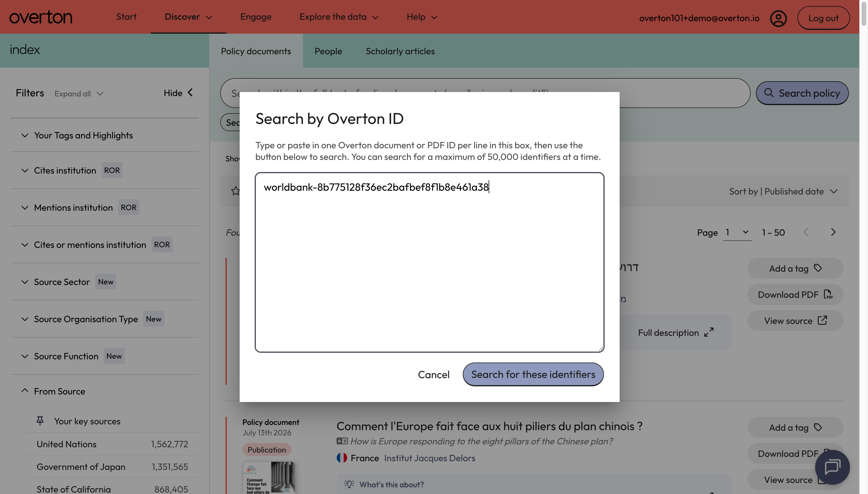Image resolution: width=868 pixels, height=494 pixels.
Task: Select the Policy documents tab
Action: 256,51
